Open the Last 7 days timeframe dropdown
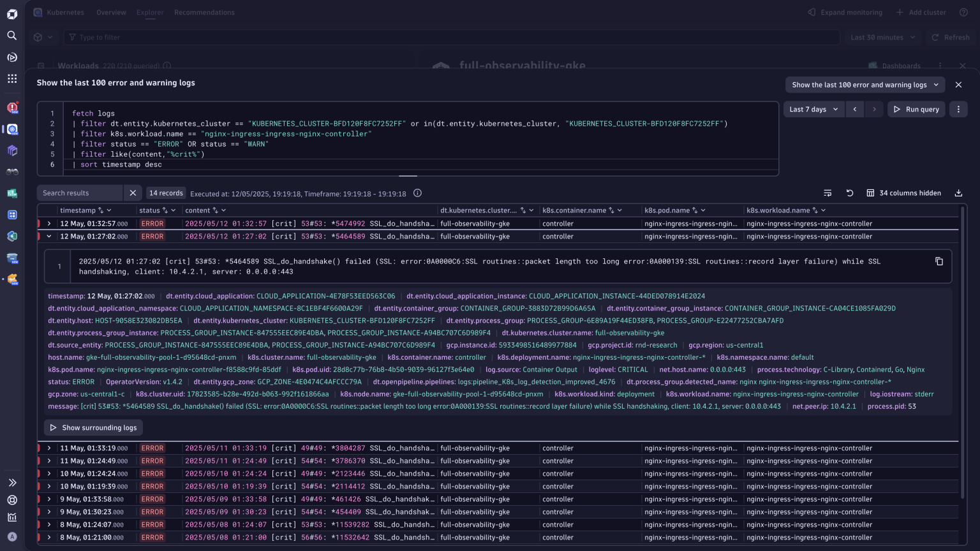Image resolution: width=980 pixels, height=551 pixels. tap(814, 110)
